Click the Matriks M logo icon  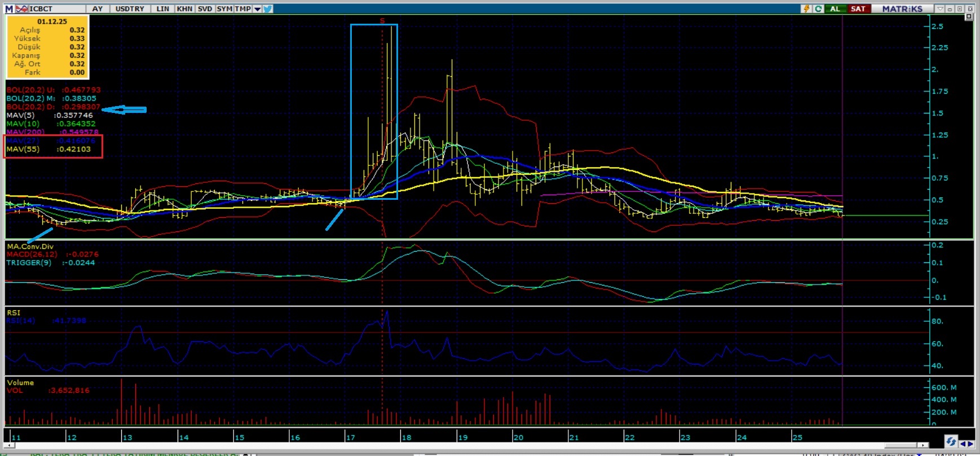9,9
